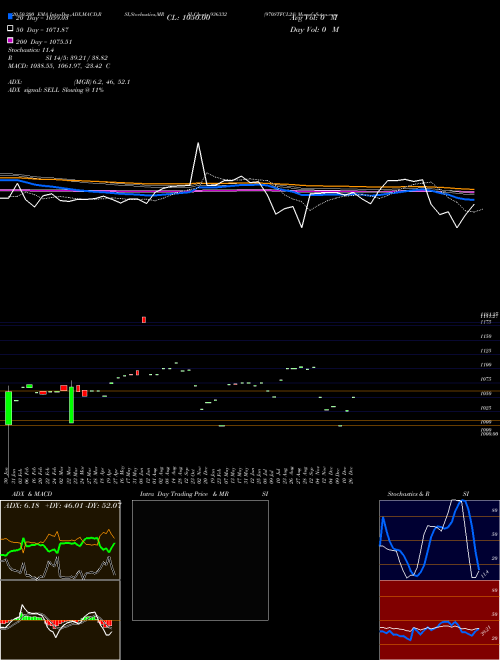This screenshot has height=660, width=500.
Task: Open the MACD histogram panel
Action: tap(60, 620)
